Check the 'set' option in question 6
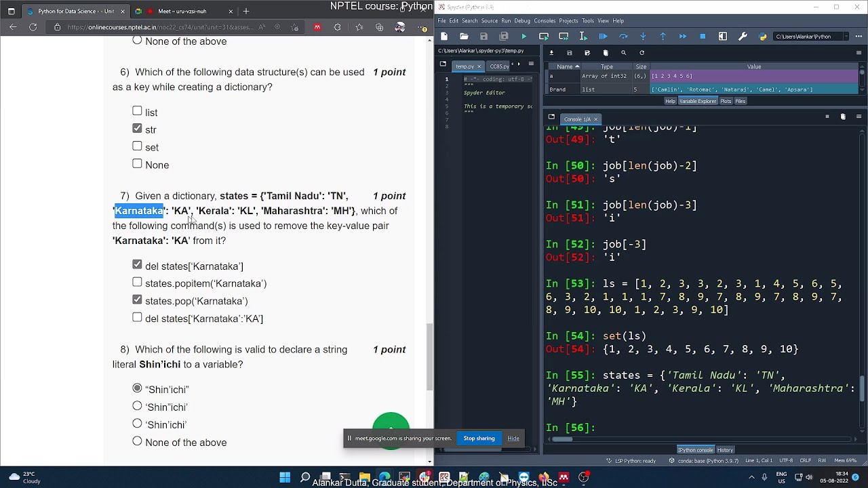Screen dimensions: 868x488 137,146
